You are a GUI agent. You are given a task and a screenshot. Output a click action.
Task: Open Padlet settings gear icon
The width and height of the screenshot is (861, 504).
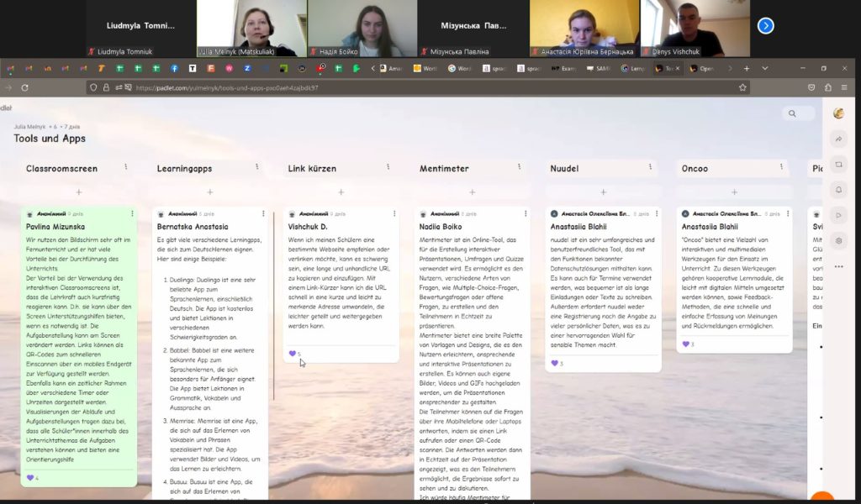point(838,241)
